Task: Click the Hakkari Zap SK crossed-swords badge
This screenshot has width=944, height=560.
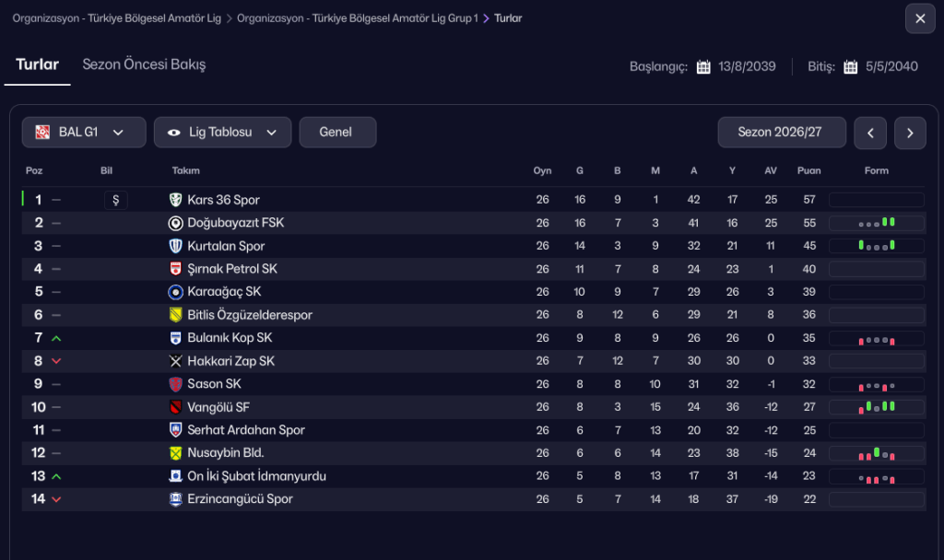Action: point(175,361)
